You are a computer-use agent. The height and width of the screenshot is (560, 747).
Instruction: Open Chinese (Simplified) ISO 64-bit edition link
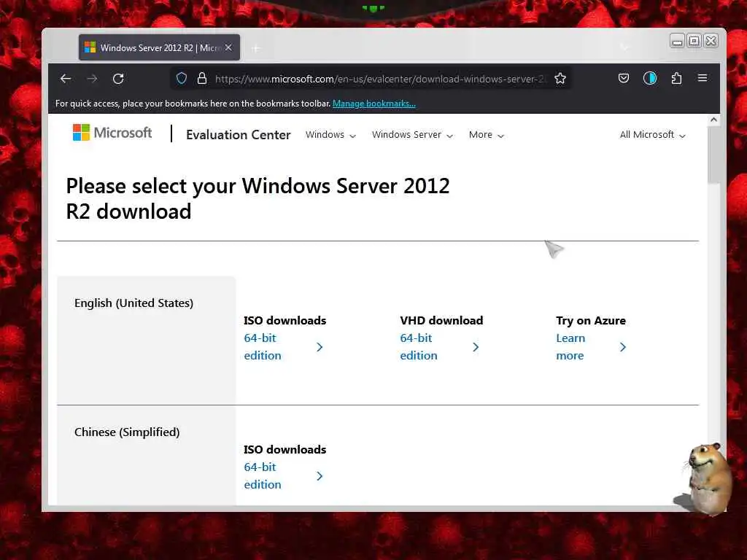tap(263, 475)
